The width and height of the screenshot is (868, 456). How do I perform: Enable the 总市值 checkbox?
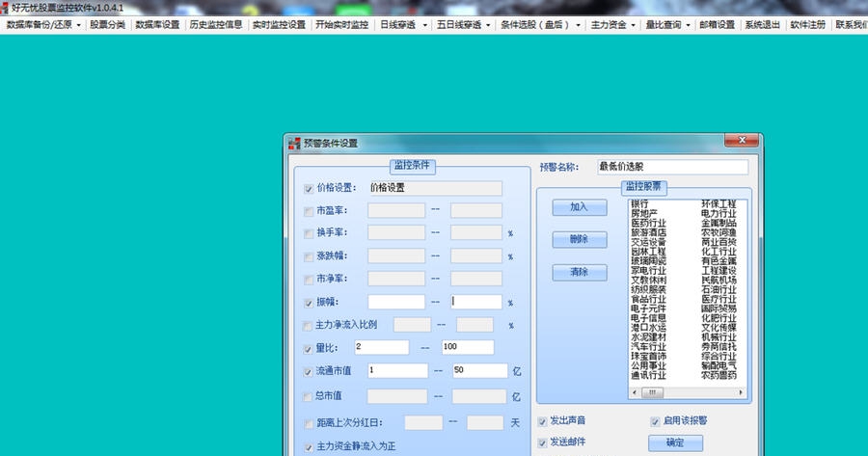point(308,397)
